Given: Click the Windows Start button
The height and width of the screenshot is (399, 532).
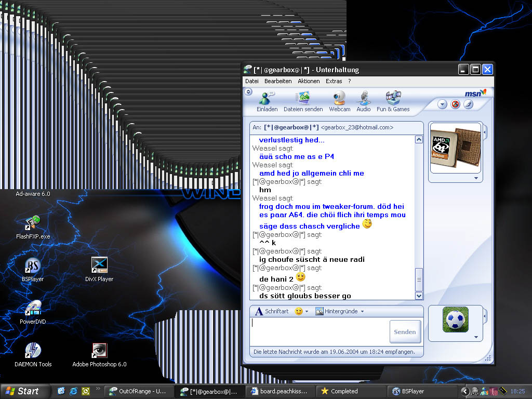Looking at the screenshot, I should (x=22, y=391).
